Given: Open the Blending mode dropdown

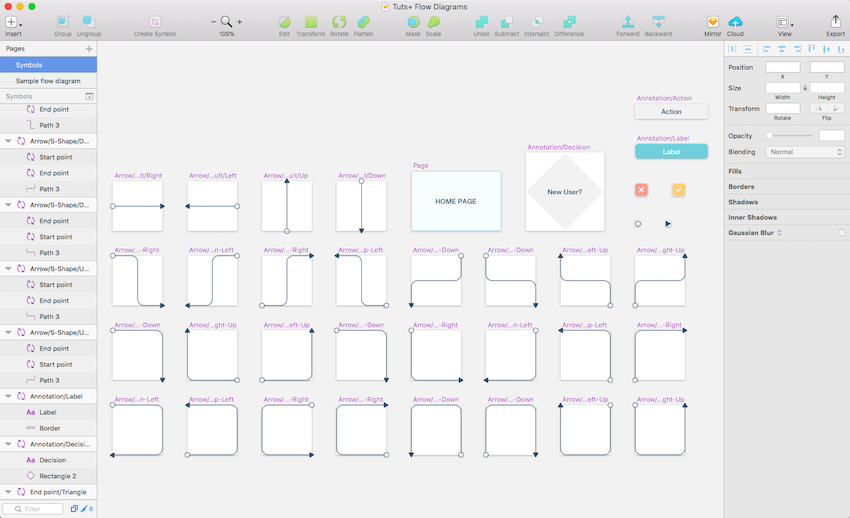Looking at the screenshot, I should point(804,152).
